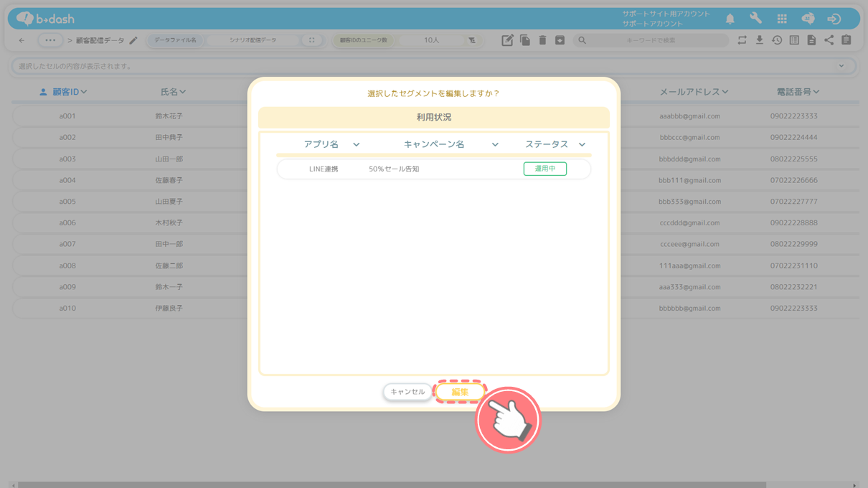This screenshot has width=868, height=488.
Task: Click the LINE連携 app name cell
Action: [324, 169]
